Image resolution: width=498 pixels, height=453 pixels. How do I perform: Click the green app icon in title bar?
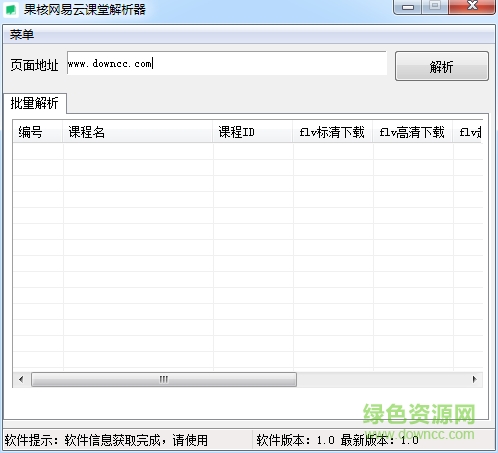[x=11, y=9]
